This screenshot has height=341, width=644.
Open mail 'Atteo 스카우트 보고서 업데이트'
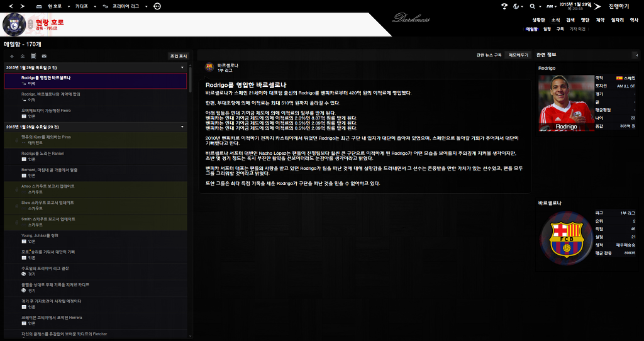click(x=96, y=189)
